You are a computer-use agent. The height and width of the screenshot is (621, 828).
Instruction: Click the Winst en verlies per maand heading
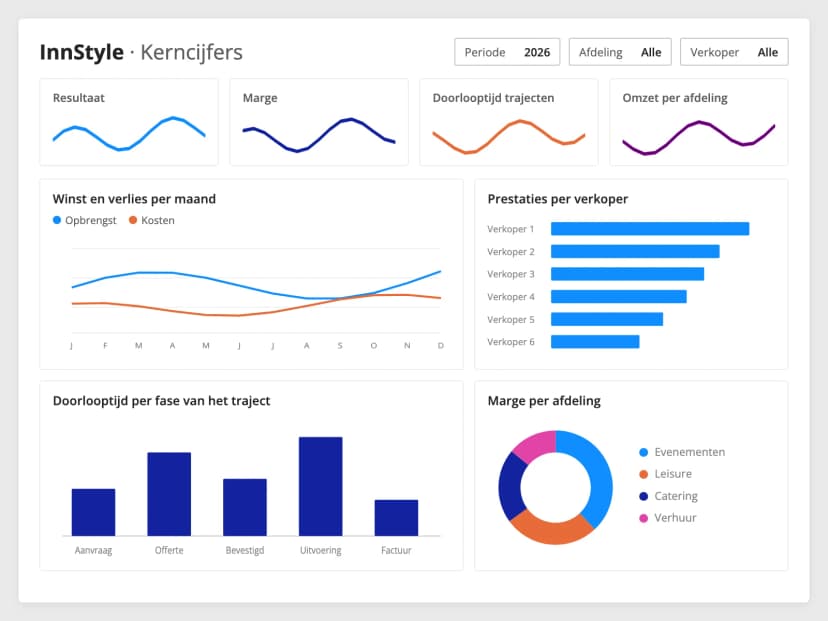coord(134,199)
